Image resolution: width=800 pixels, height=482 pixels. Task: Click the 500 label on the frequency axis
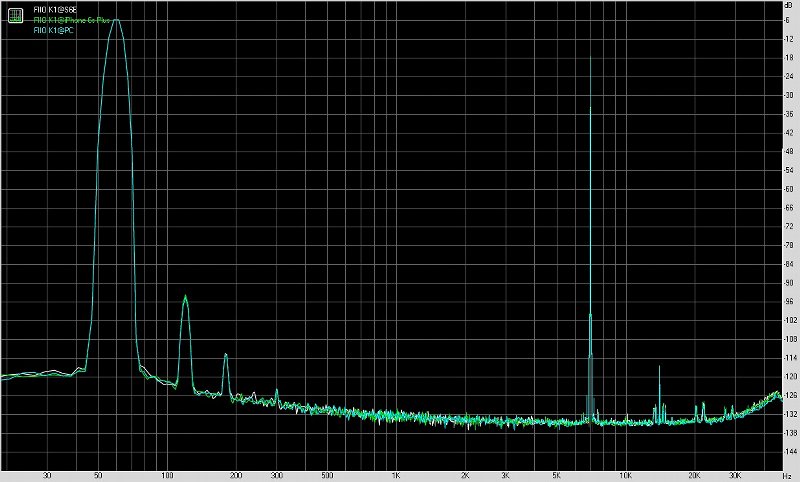click(327, 475)
